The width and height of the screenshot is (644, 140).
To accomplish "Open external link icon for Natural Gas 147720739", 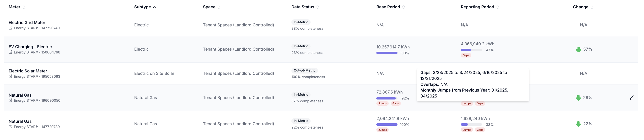I will [11, 127].
